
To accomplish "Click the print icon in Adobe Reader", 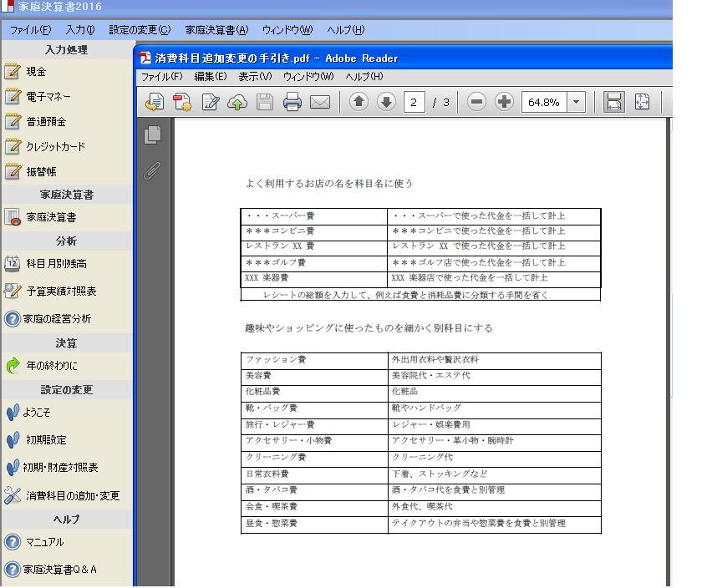I will click(292, 103).
